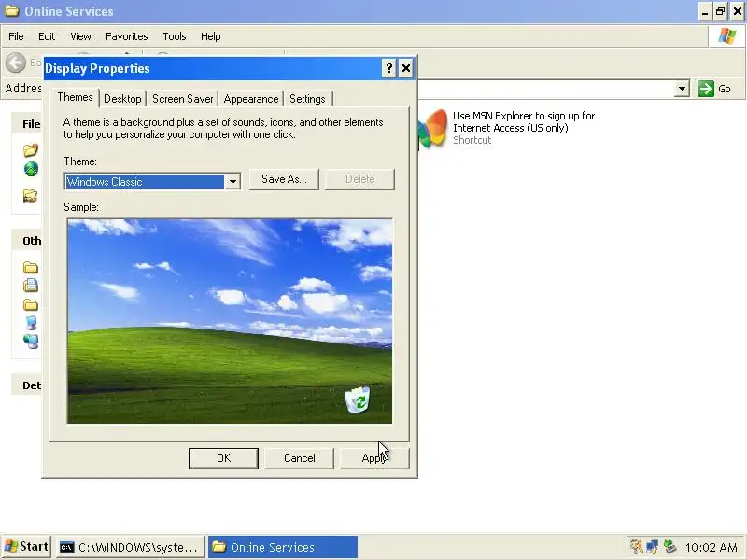
Task: Open the Edit menu
Action: [x=47, y=36]
